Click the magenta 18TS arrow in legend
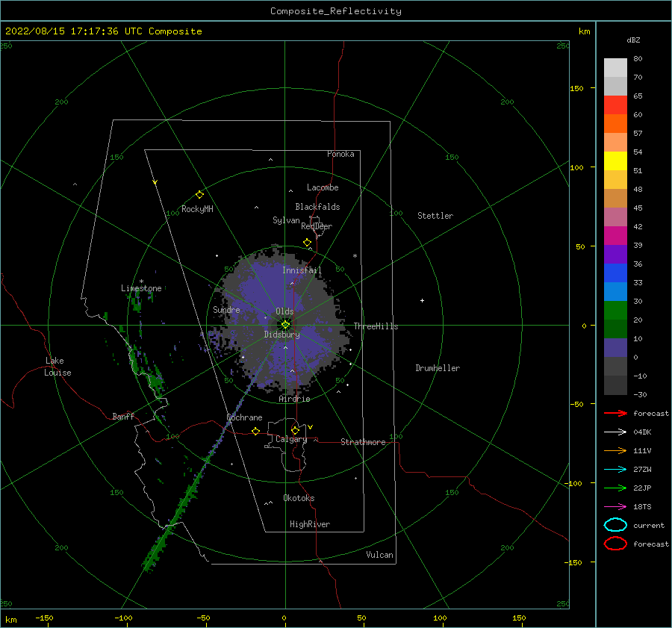672x628 pixels. (x=615, y=507)
